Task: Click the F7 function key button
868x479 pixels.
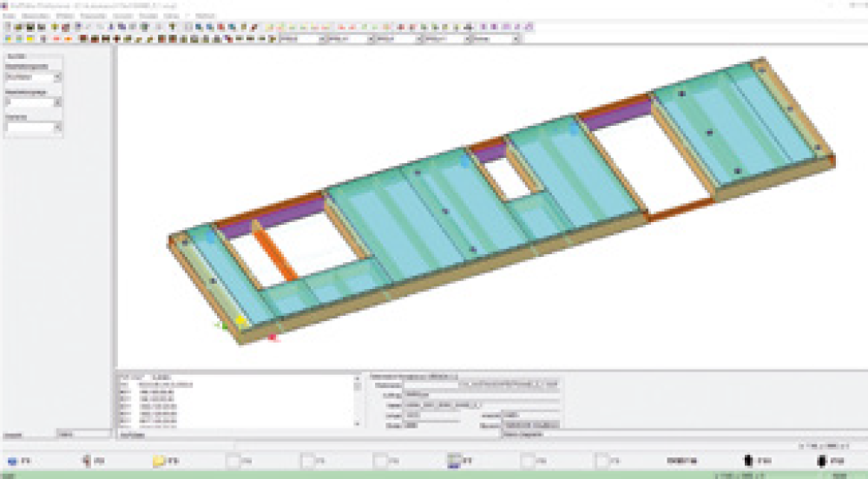Action: (x=461, y=460)
